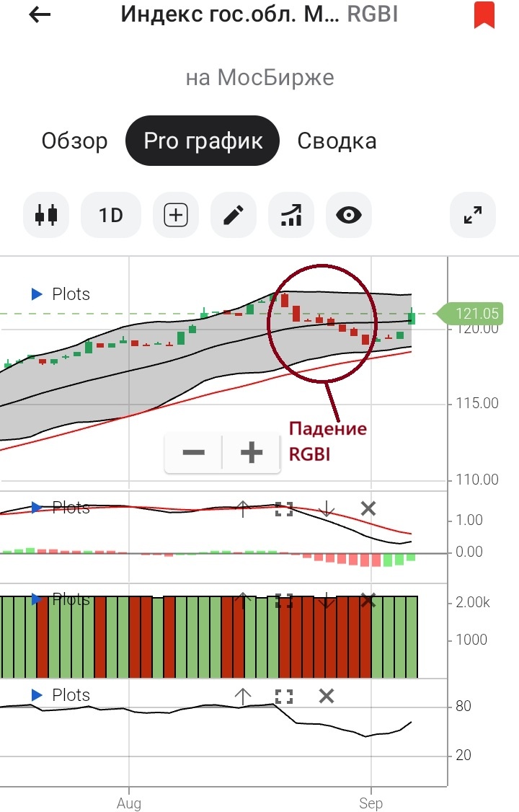Click the Aug label on time axis
519x812 pixels.
(129, 803)
